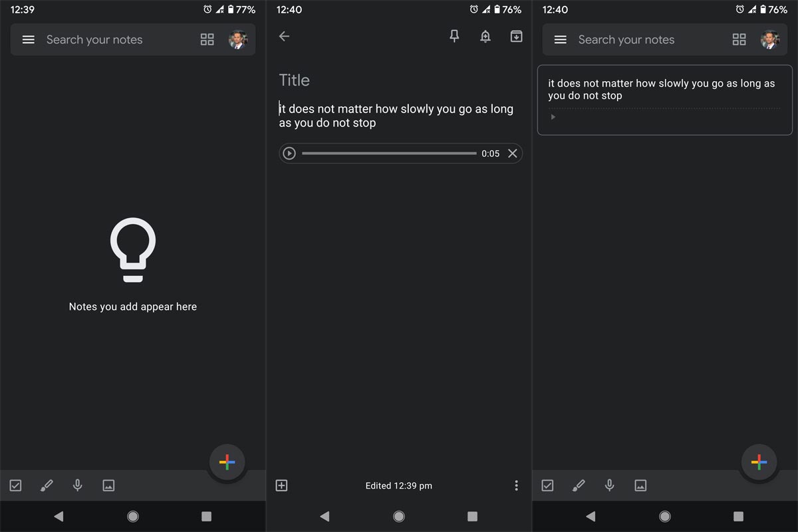Open the account avatar above the saved note card
This screenshot has width=798, height=532.
tap(770, 40)
